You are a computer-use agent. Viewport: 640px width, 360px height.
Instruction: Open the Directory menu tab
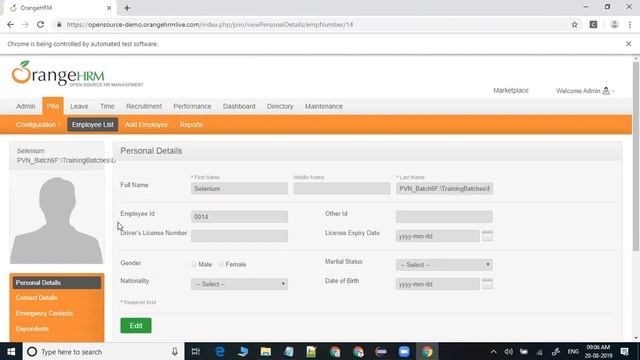coord(280,106)
